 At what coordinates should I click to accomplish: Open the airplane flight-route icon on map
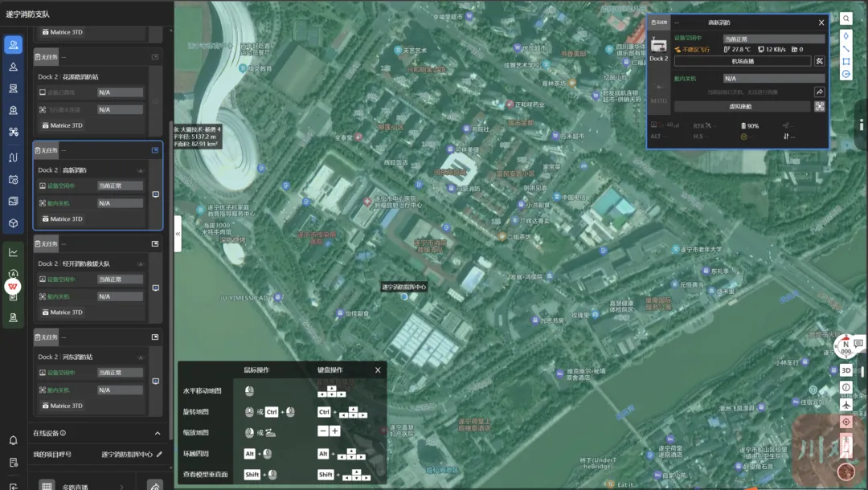[x=845, y=405]
